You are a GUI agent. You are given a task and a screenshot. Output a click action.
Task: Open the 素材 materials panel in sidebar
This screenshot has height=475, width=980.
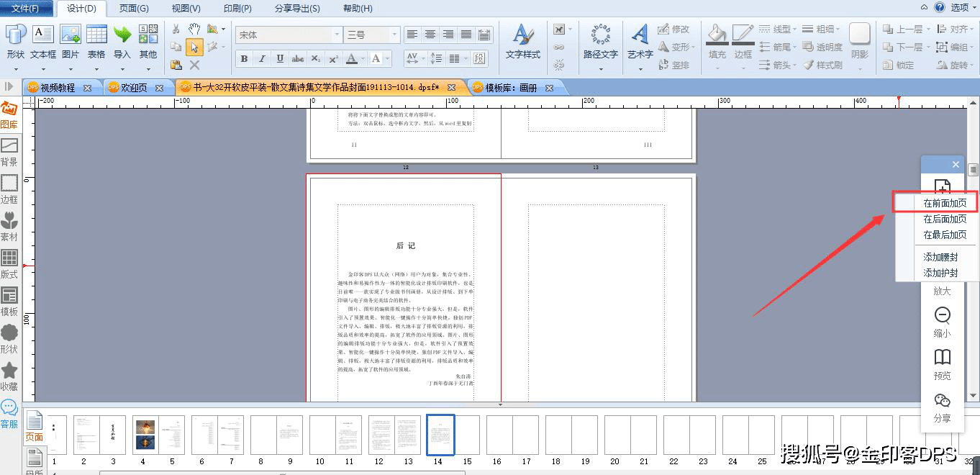pyautogui.click(x=9, y=227)
